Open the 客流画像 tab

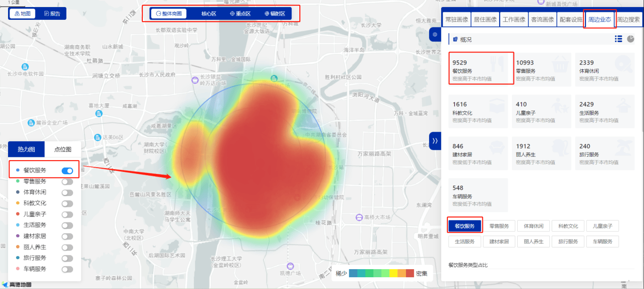[x=542, y=20]
